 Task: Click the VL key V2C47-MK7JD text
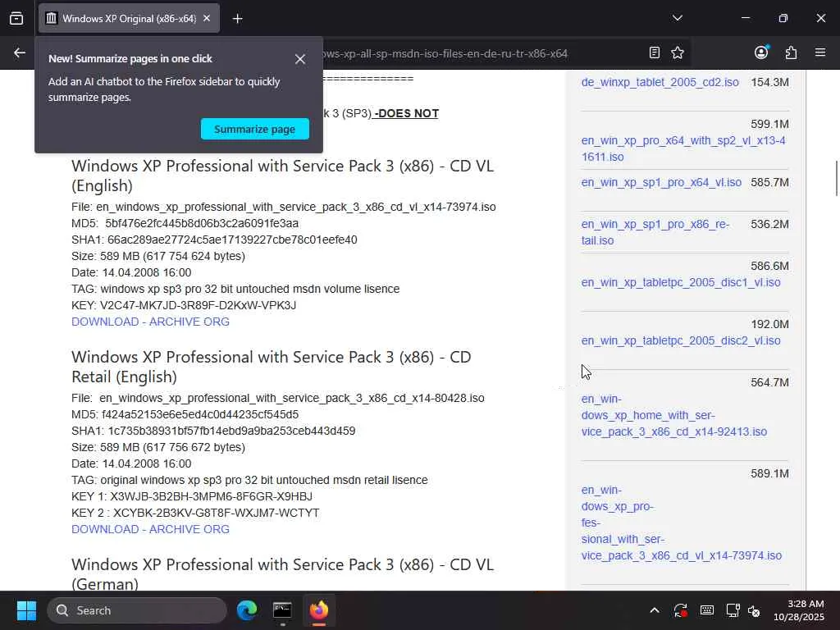[x=198, y=305]
